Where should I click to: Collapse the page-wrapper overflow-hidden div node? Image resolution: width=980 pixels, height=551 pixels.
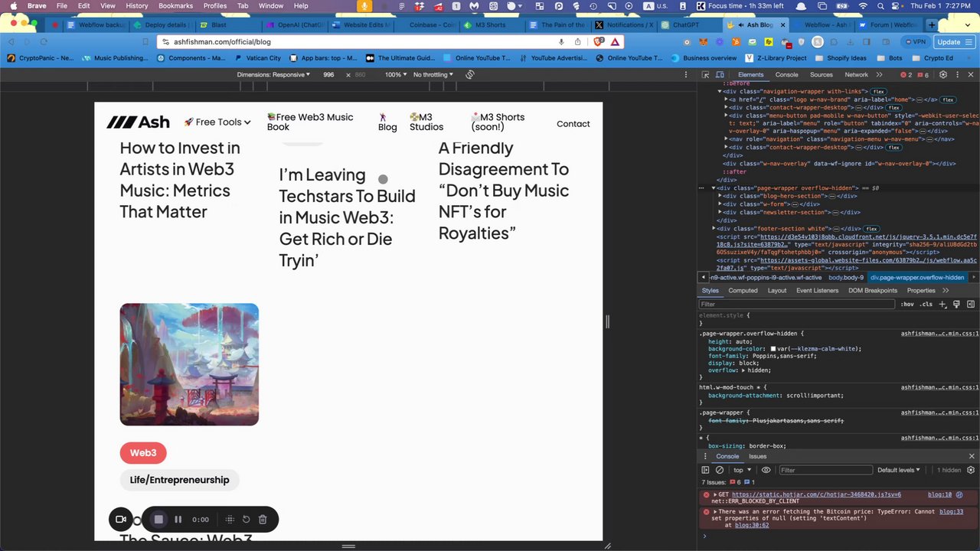[x=714, y=188]
